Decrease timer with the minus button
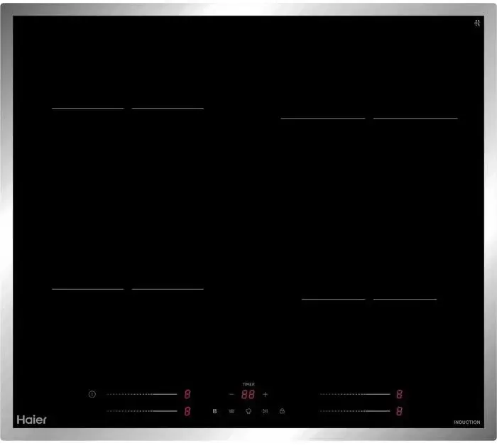The width and height of the screenshot is (497, 448). pyautogui.click(x=231, y=394)
